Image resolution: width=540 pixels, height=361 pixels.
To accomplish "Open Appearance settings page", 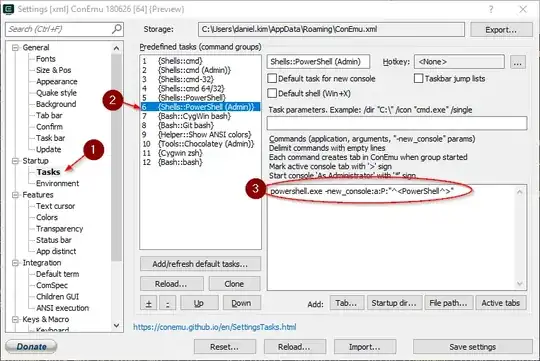I will [57, 82].
